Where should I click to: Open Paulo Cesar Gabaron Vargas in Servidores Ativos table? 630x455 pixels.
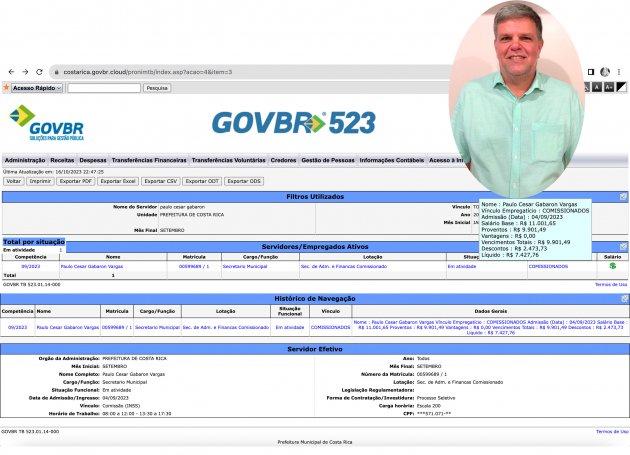[92, 266]
